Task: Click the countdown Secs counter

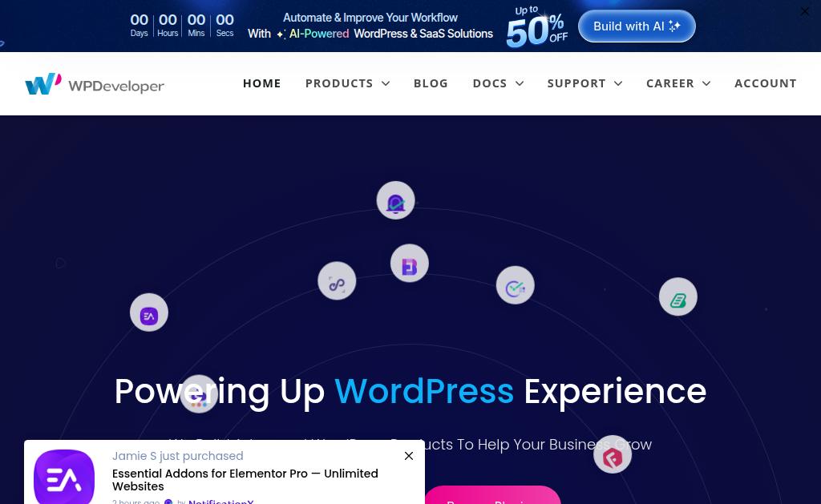Action: pyautogui.click(x=225, y=25)
